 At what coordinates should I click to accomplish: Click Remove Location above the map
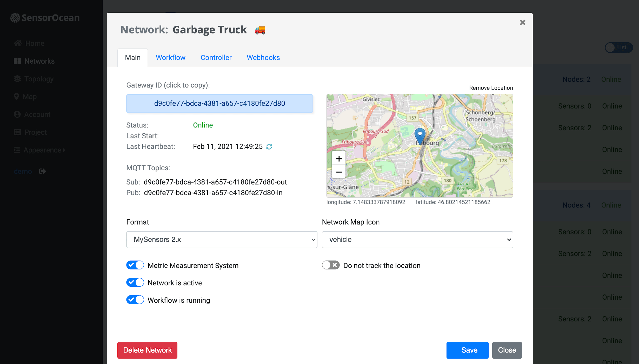pyautogui.click(x=491, y=88)
